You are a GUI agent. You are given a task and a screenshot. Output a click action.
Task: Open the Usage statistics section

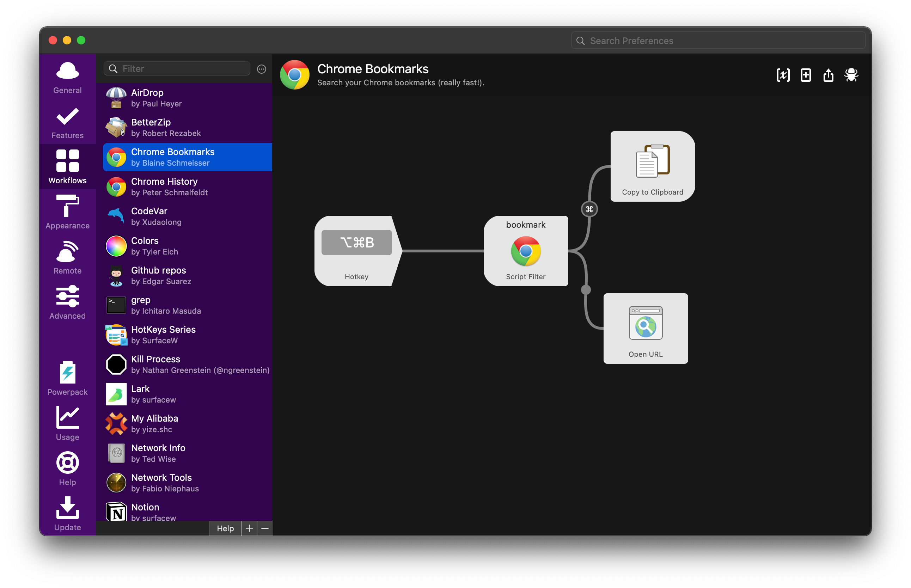(68, 423)
